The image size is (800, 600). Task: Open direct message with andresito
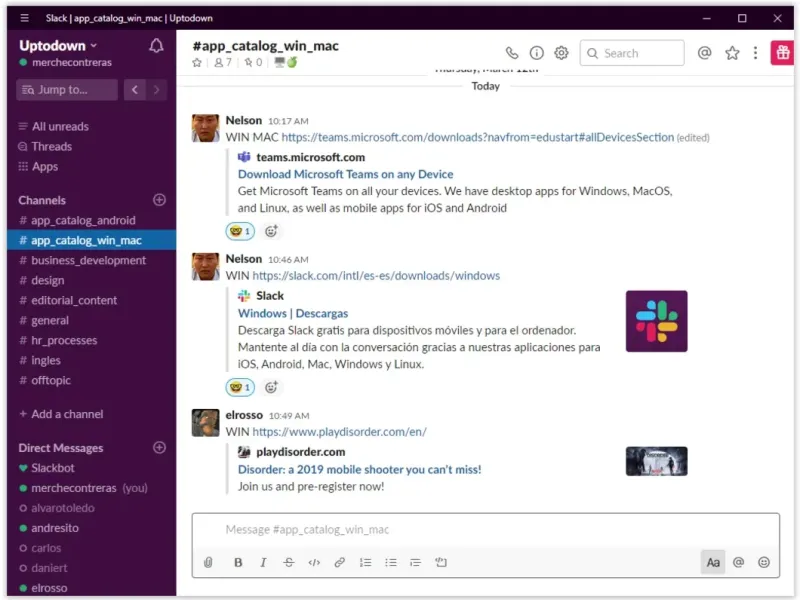[x=55, y=528]
